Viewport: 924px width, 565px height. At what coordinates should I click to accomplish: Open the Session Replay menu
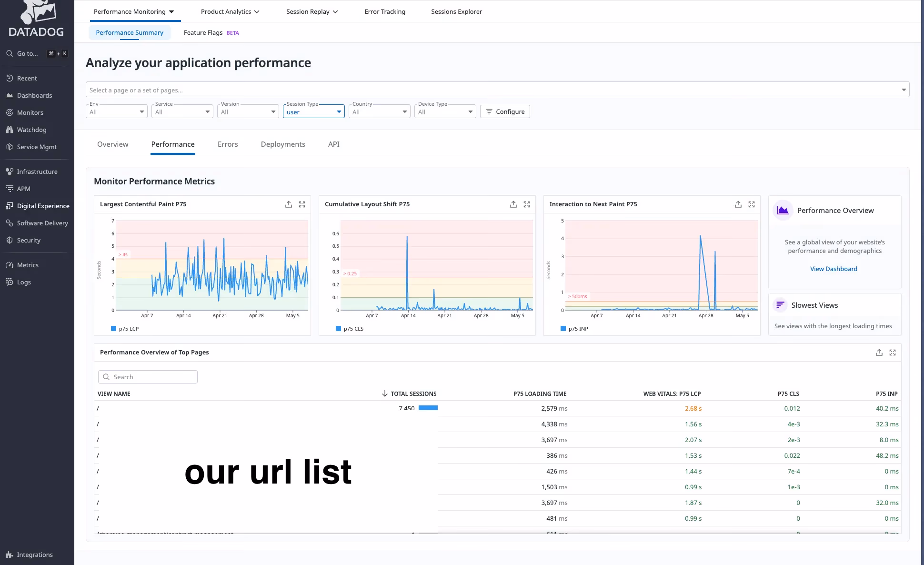311,11
